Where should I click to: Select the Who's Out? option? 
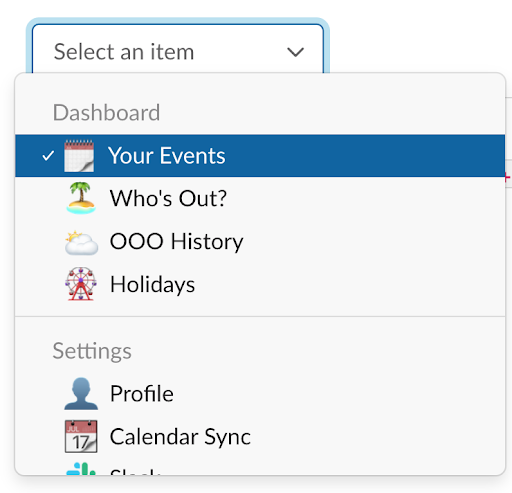[x=260, y=198]
